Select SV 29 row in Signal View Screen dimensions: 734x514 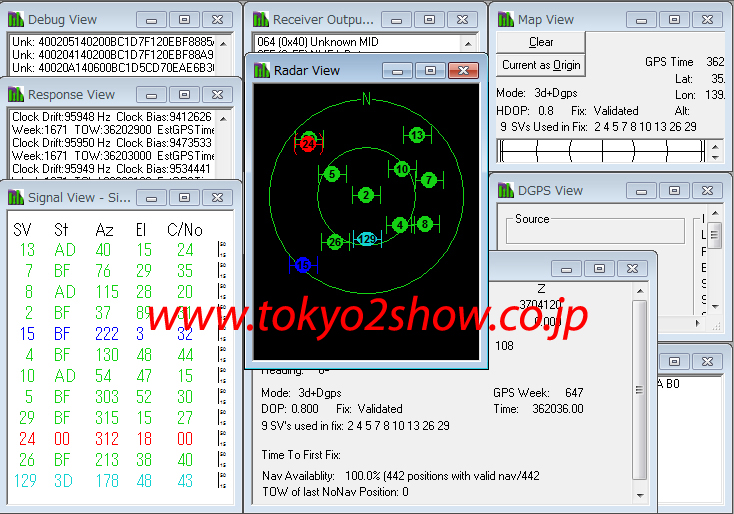coord(120,418)
